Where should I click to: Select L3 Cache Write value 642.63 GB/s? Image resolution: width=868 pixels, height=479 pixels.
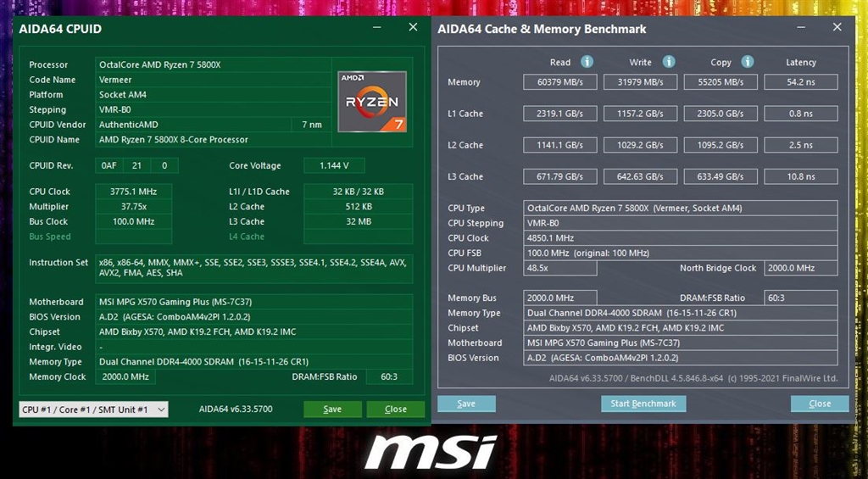point(641,176)
